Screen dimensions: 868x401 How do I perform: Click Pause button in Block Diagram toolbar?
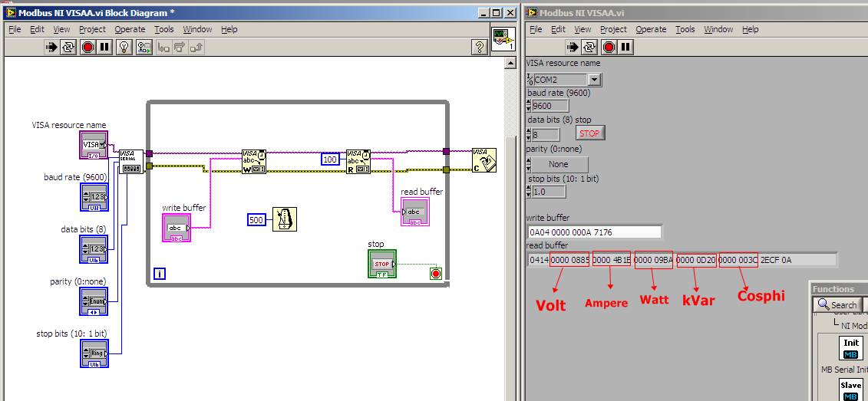pos(104,48)
